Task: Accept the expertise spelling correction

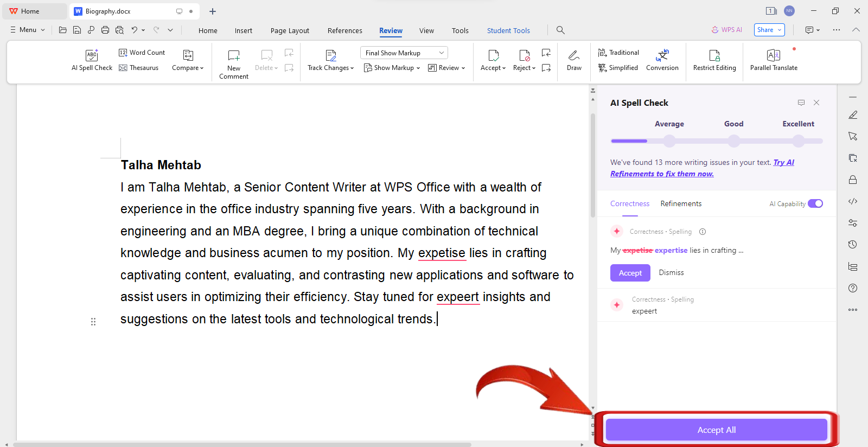Action: 630,273
